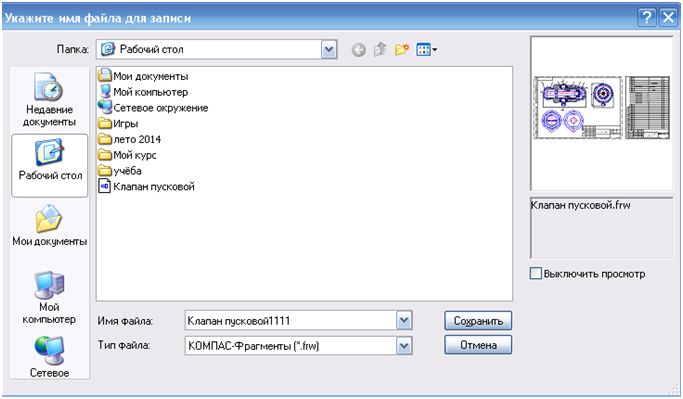683x399 pixels.
Task: Select Сетевое окружение in file list
Action: click(x=153, y=108)
